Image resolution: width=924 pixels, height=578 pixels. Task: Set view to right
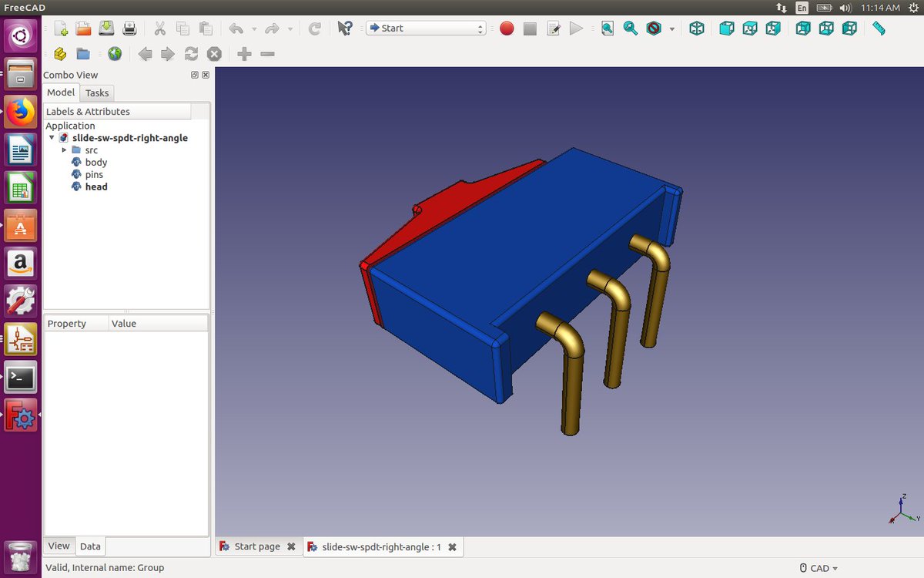772,29
